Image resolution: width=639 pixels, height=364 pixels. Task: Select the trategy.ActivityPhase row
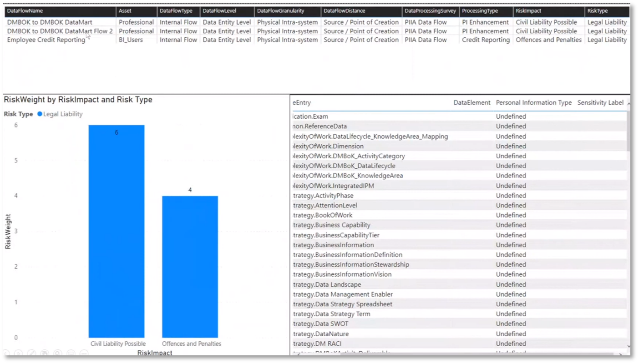click(459, 195)
